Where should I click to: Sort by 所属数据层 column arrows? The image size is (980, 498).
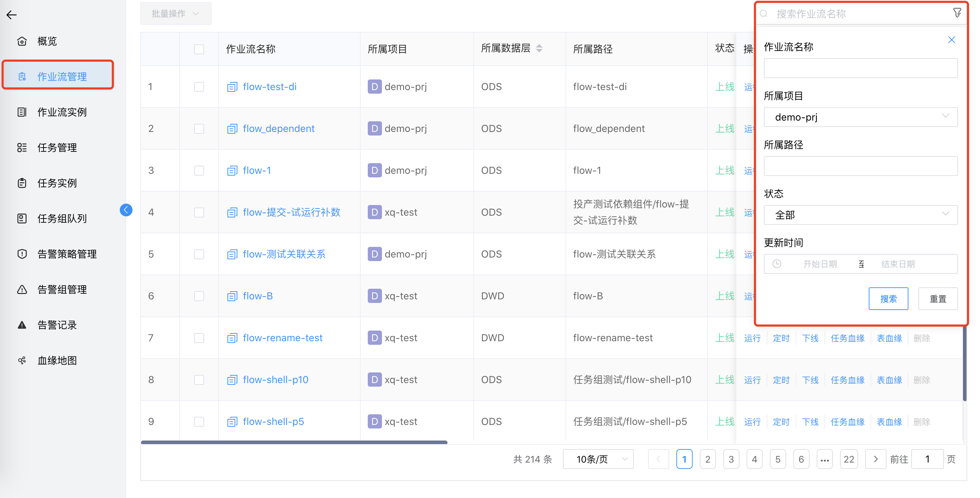539,48
